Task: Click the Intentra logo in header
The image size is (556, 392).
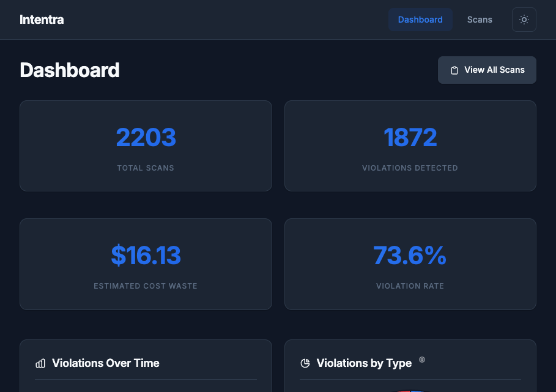Action: tap(42, 20)
